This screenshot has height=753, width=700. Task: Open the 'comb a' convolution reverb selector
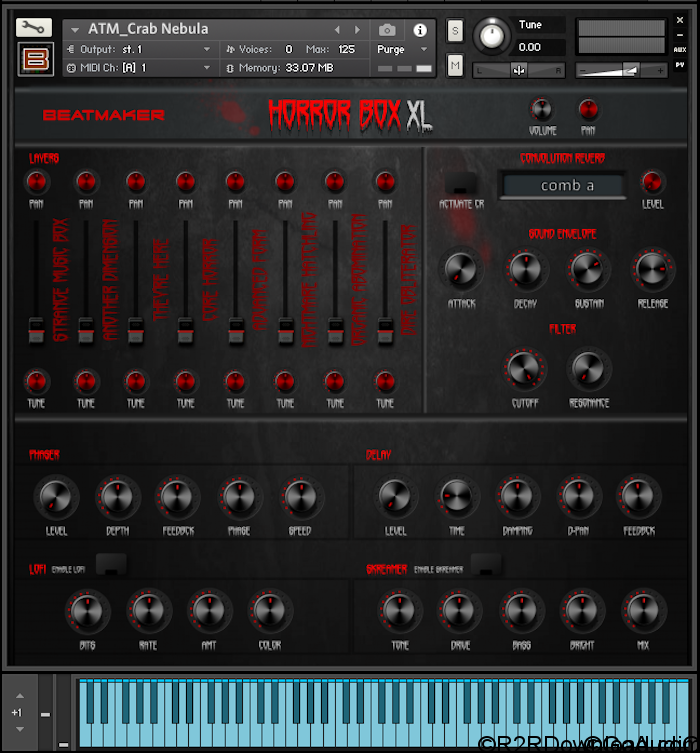click(x=564, y=185)
